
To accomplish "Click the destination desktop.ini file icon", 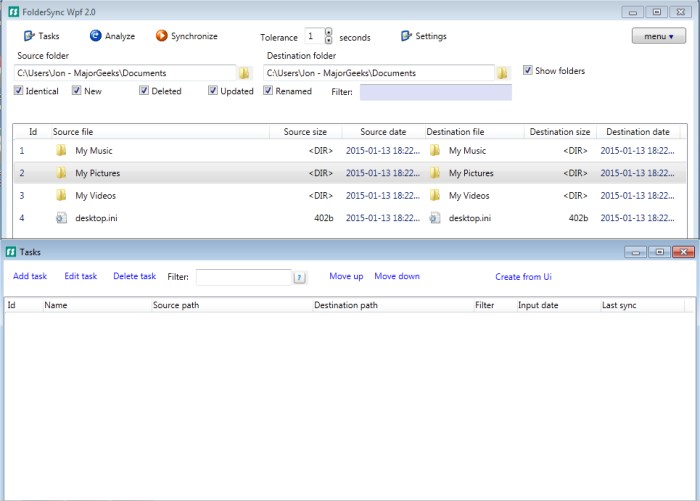I will tap(435, 218).
